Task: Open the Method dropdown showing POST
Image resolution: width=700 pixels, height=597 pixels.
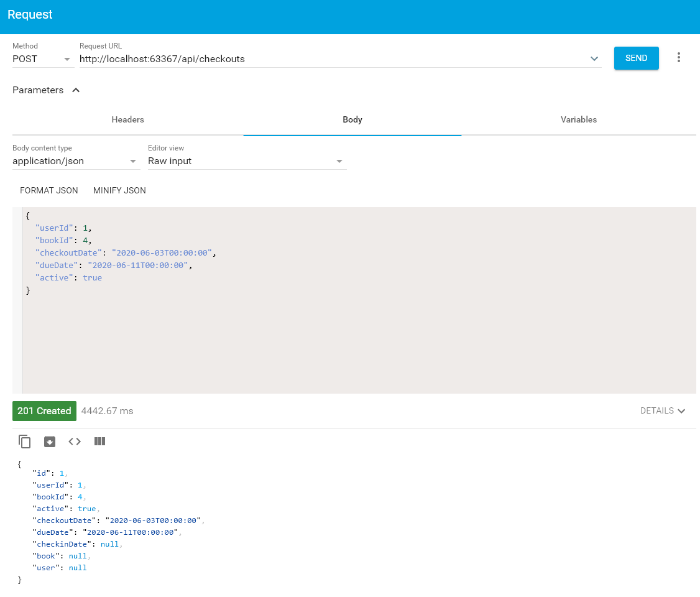Action: tap(42, 59)
